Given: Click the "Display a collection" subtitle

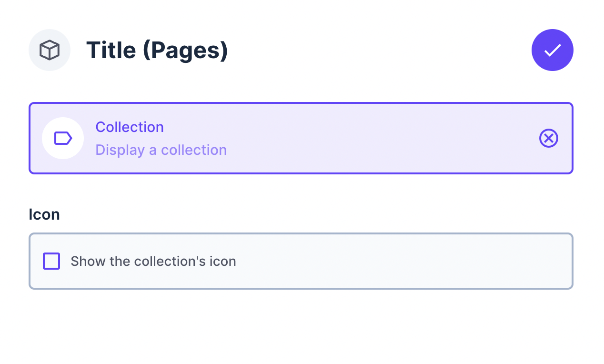Looking at the screenshot, I should tap(161, 150).
